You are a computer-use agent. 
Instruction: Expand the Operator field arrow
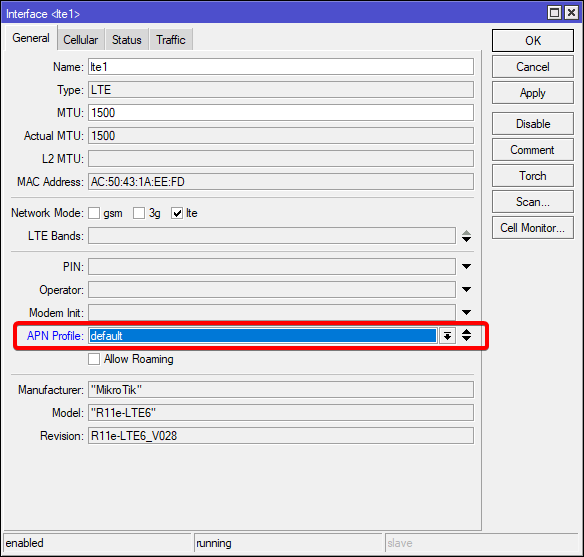(x=466, y=290)
